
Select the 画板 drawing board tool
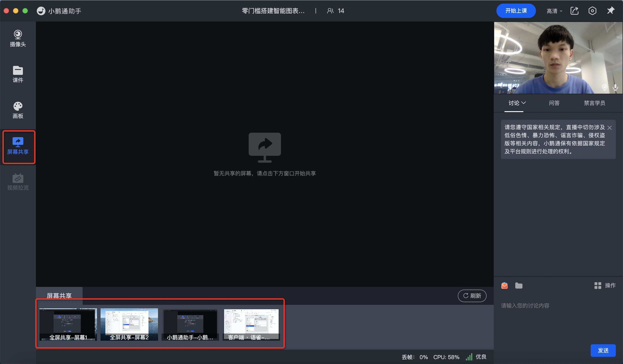click(18, 110)
